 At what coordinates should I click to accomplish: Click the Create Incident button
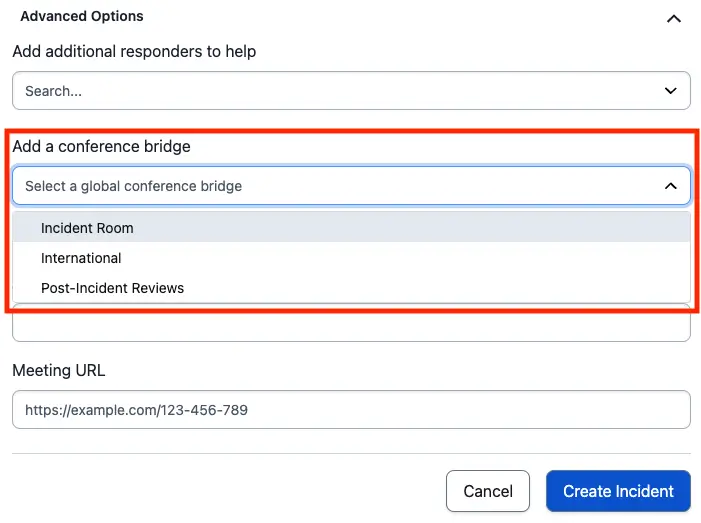click(x=618, y=491)
